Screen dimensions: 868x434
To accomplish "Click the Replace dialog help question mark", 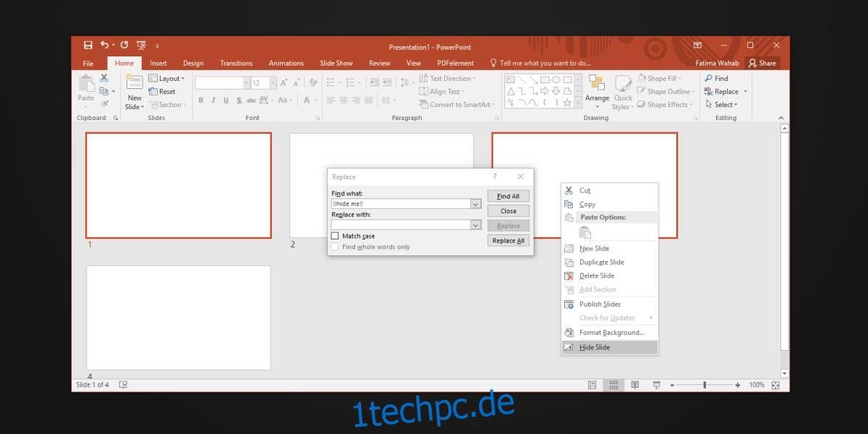I will coord(495,176).
